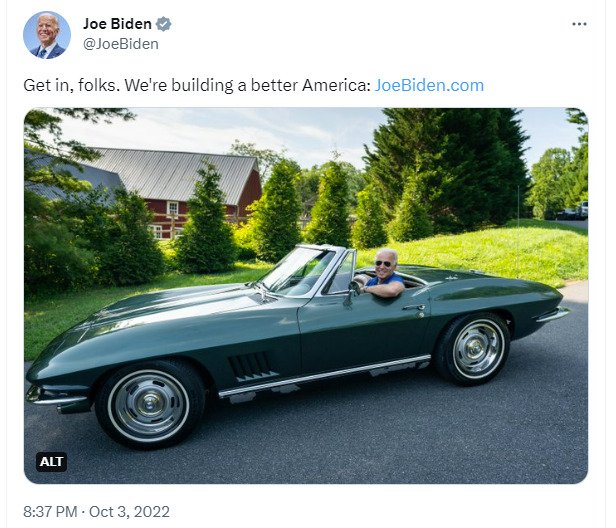Click the Joe Biden display name

[116, 24]
